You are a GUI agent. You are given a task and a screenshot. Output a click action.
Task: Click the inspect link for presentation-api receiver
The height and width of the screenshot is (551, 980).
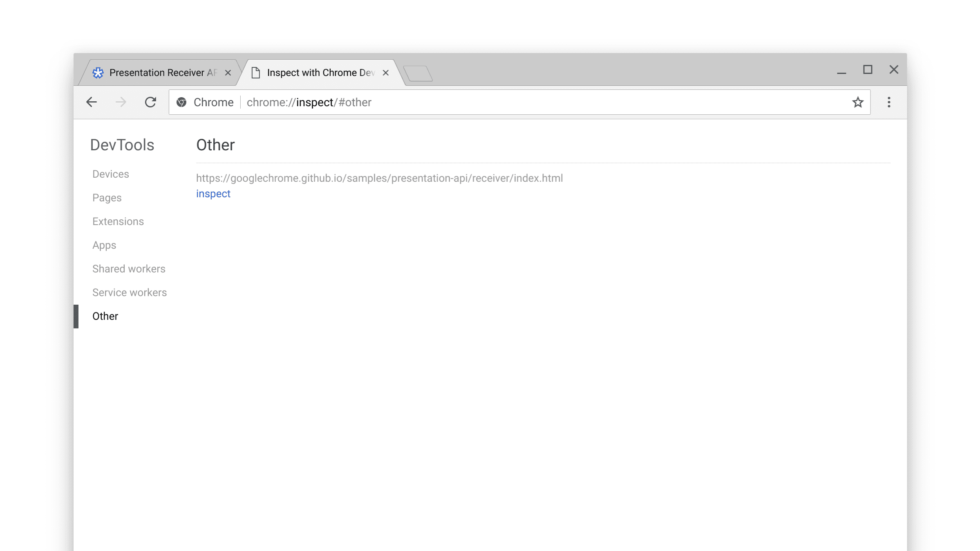(x=213, y=194)
